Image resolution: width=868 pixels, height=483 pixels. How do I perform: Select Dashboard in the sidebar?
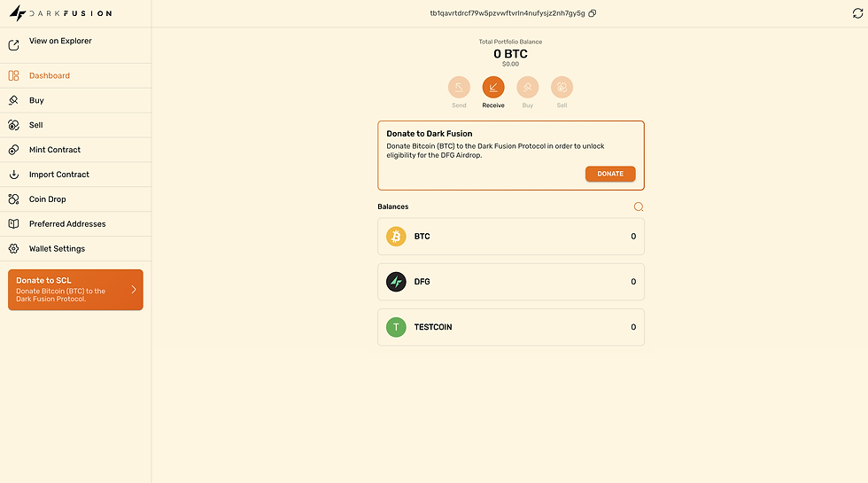tap(50, 75)
